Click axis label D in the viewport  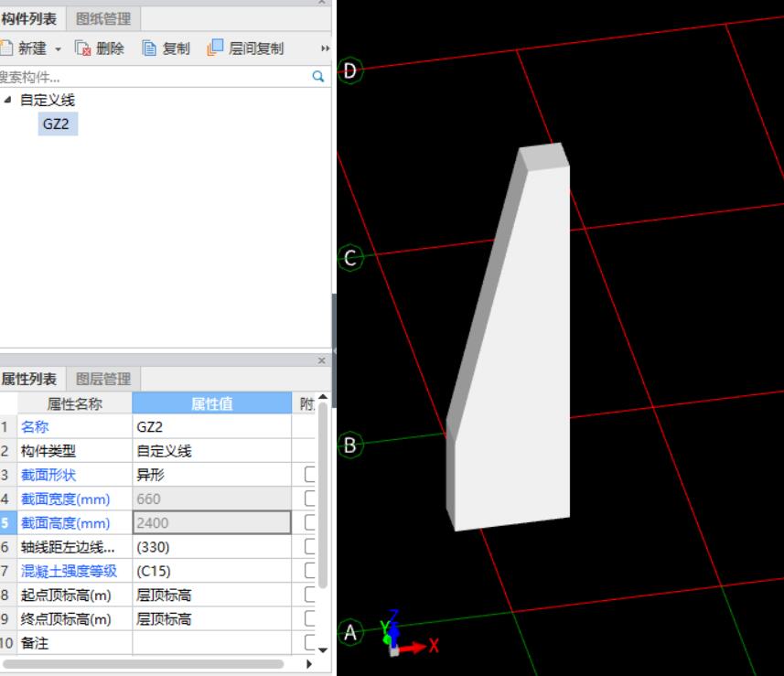pyautogui.click(x=350, y=70)
